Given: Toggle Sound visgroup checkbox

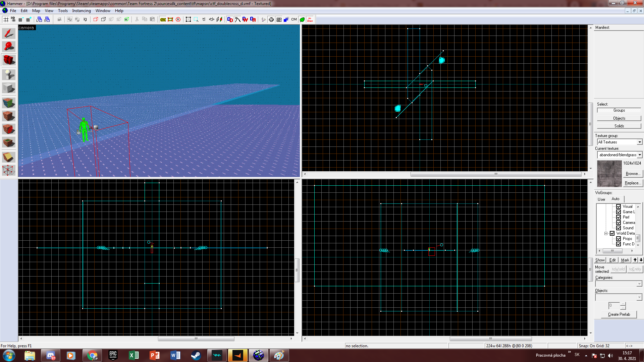Looking at the screenshot, I should point(619,228).
